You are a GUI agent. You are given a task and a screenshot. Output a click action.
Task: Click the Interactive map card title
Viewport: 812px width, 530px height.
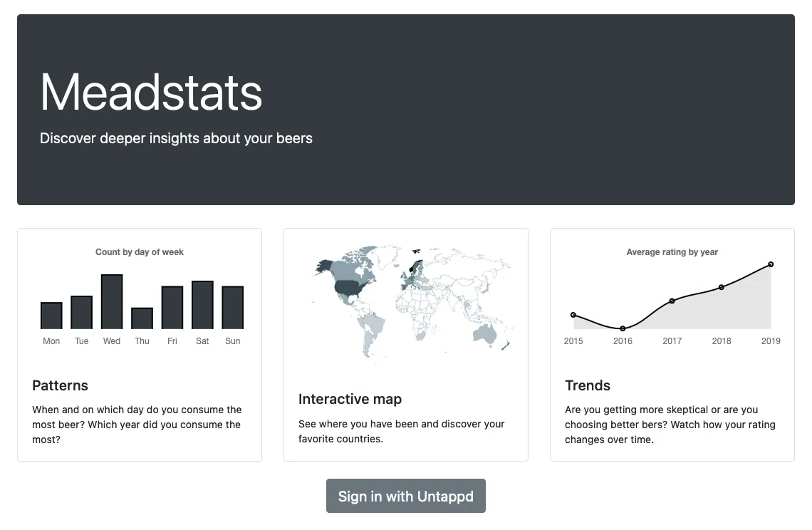click(x=350, y=399)
